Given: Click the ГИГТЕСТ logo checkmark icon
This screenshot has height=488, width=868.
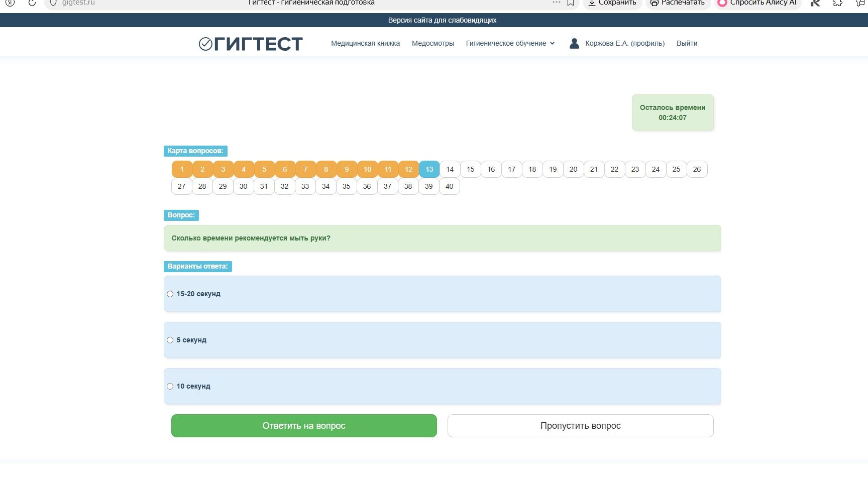Looking at the screenshot, I should [x=205, y=44].
